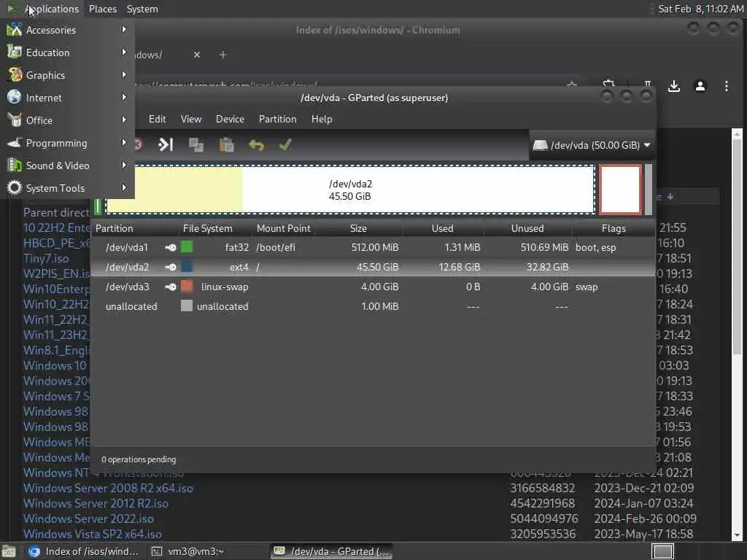Click the Internet globe icon
Viewport: 747px width, 560px height.
click(x=15, y=97)
